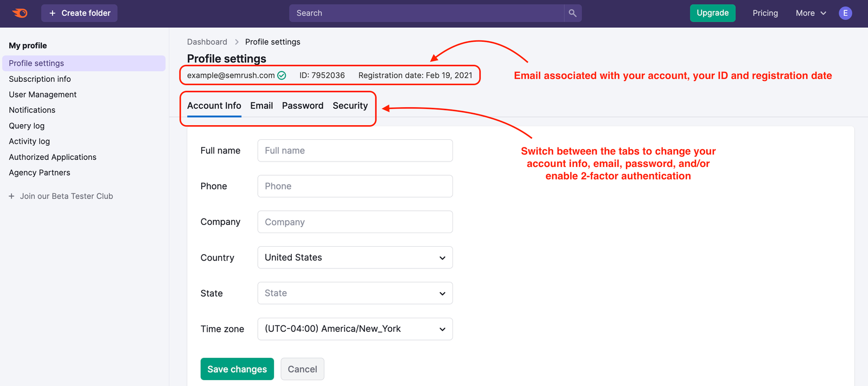This screenshot has height=386, width=868.
Task: Switch to the Security tab
Action: point(350,105)
